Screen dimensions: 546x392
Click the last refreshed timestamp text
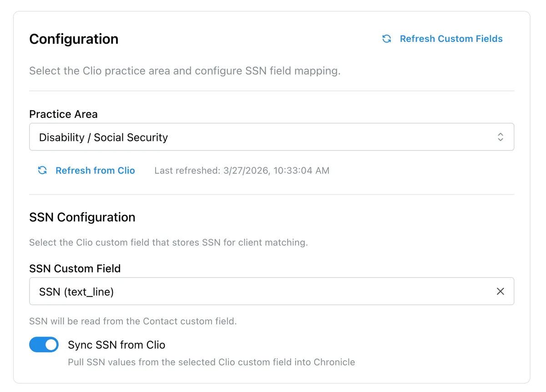tap(242, 171)
